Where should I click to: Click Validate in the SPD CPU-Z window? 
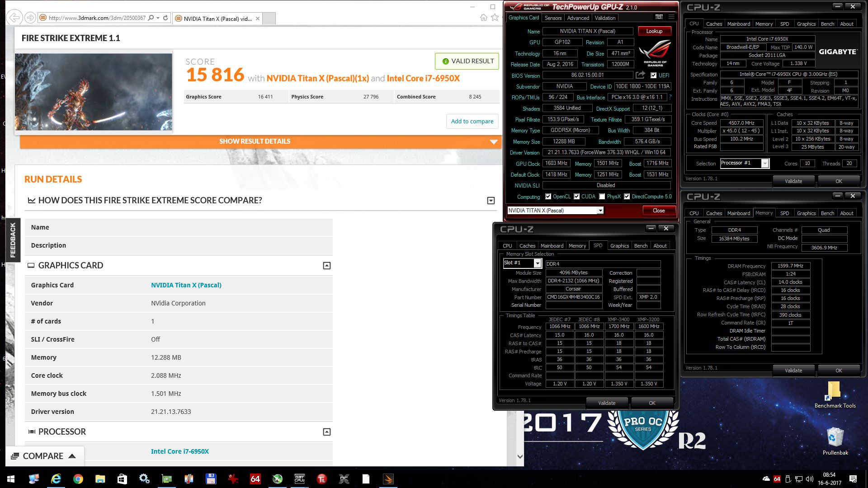pyautogui.click(x=607, y=403)
